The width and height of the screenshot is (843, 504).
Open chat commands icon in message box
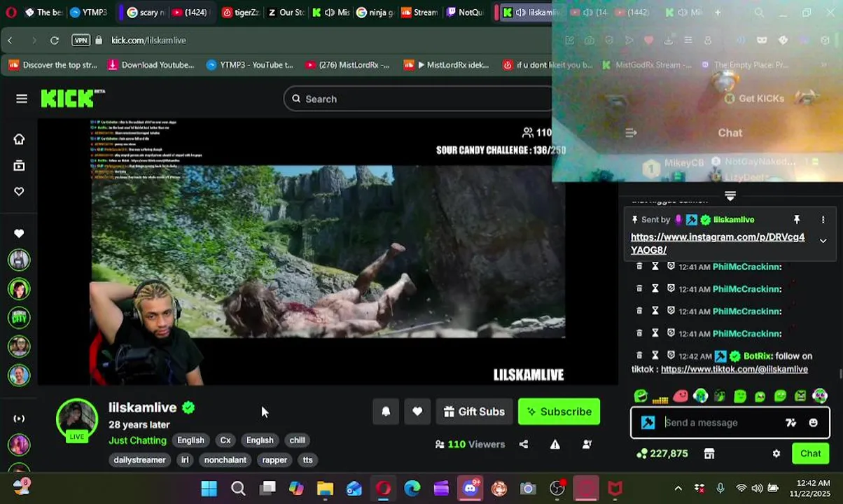(x=790, y=423)
